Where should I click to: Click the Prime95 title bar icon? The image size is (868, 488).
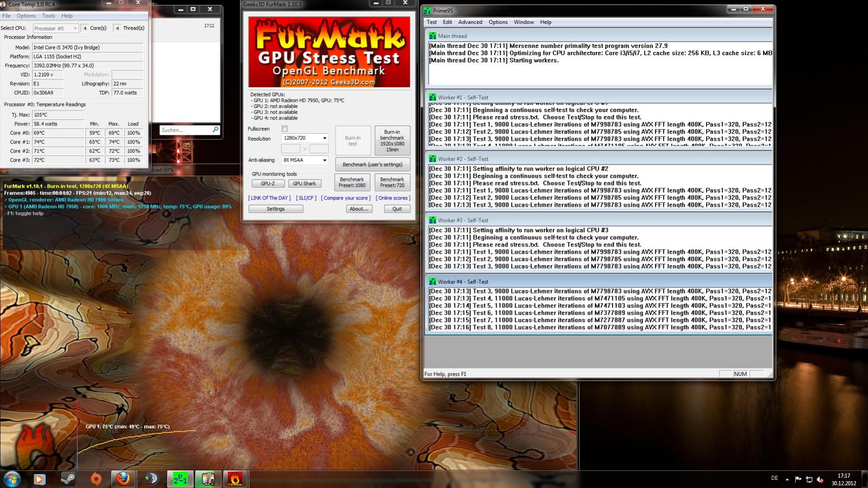click(427, 10)
